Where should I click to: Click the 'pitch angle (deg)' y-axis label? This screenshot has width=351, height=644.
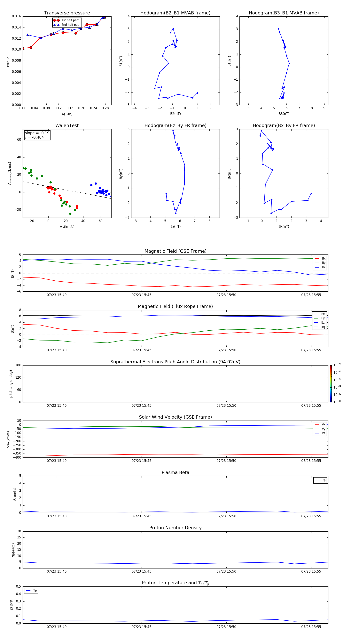11,384
